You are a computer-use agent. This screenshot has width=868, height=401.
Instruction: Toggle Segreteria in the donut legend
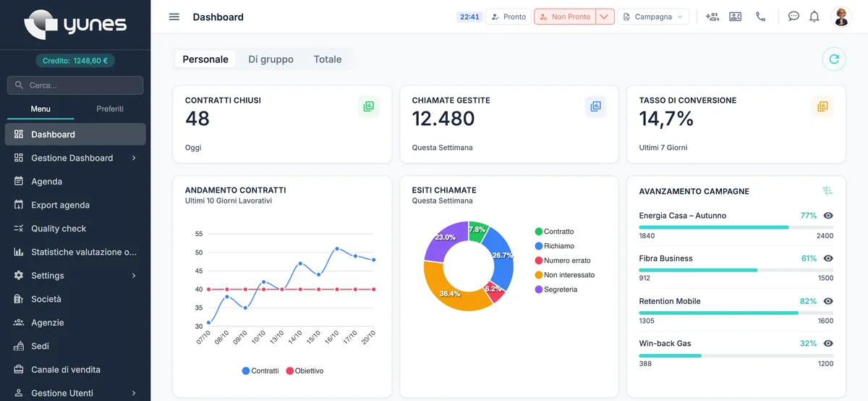[556, 290]
